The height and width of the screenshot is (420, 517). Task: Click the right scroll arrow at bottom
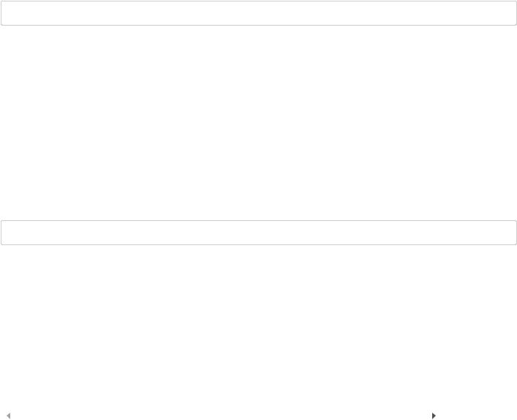[434, 416]
